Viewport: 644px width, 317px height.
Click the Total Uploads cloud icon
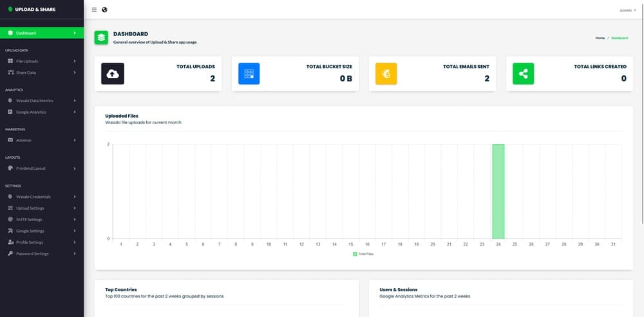pos(113,74)
